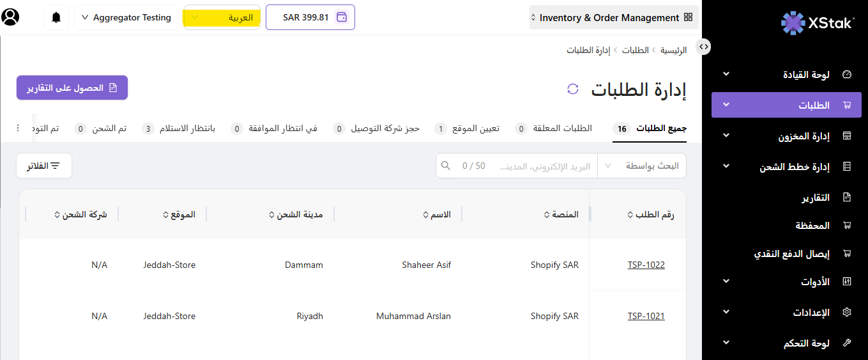Click the refresh icon beside إدارة الطلبات

(x=573, y=89)
